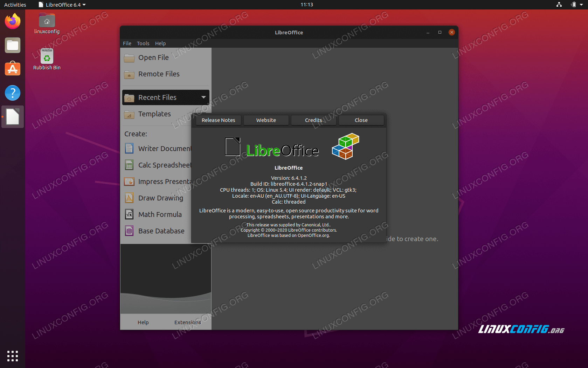
Task: Click the Draw Drawing icon
Action: [129, 198]
